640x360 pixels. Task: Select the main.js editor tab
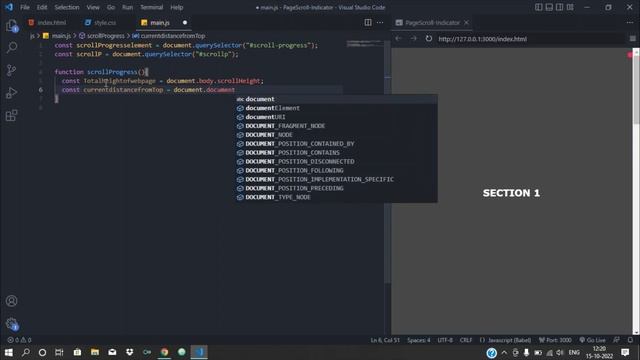pyautogui.click(x=160, y=22)
